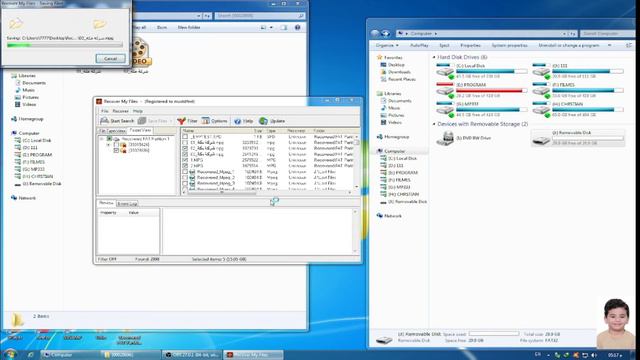
Task: Check Recovered_Mpeg_3 file checkbox
Action: [x=185, y=183]
